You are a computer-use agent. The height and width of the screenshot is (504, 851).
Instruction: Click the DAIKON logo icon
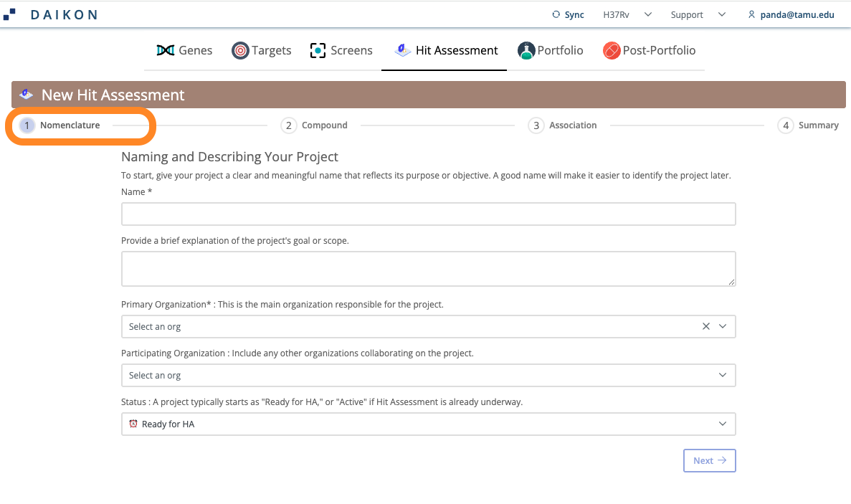pyautogui.click(x=9, y=14)
